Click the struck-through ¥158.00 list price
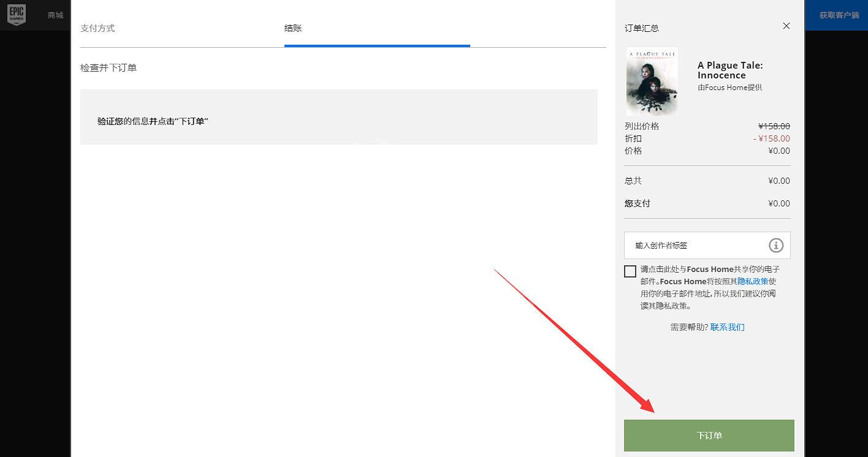The height and width of the screenshot is (457, 868). (x=774, y=126)
